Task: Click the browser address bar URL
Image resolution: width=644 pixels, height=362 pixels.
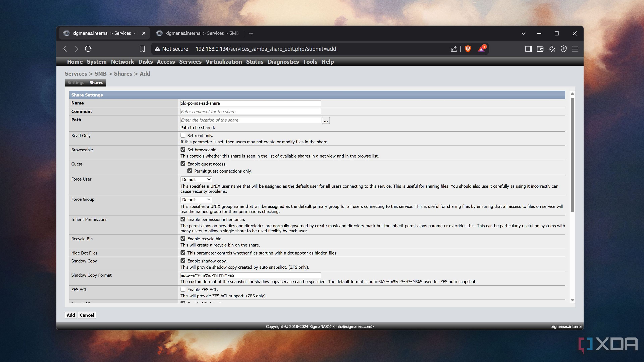Action: tap(266, 49)
